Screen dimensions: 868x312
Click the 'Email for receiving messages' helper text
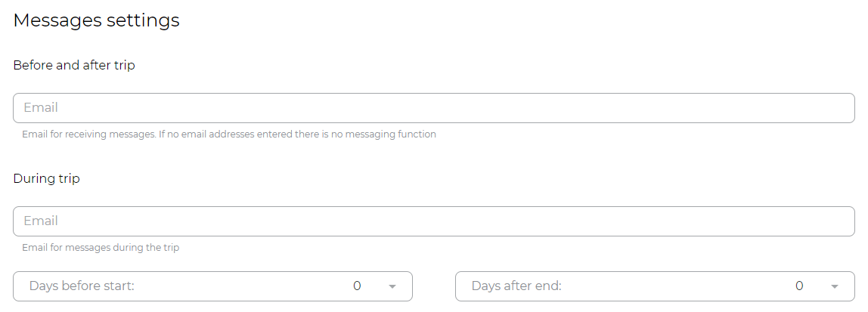tap(229, 134)
